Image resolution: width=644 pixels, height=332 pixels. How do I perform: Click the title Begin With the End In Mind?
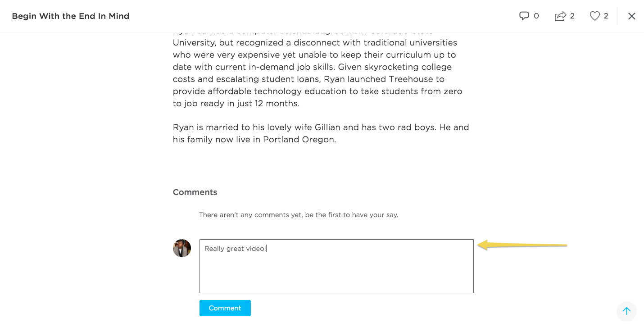point(71,16)
